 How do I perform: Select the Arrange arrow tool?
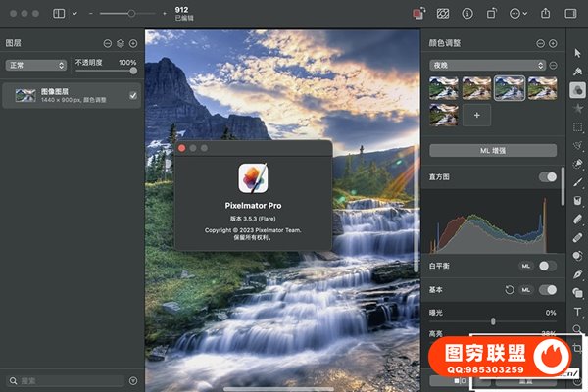pyautogui.click(x=578, y=52)
